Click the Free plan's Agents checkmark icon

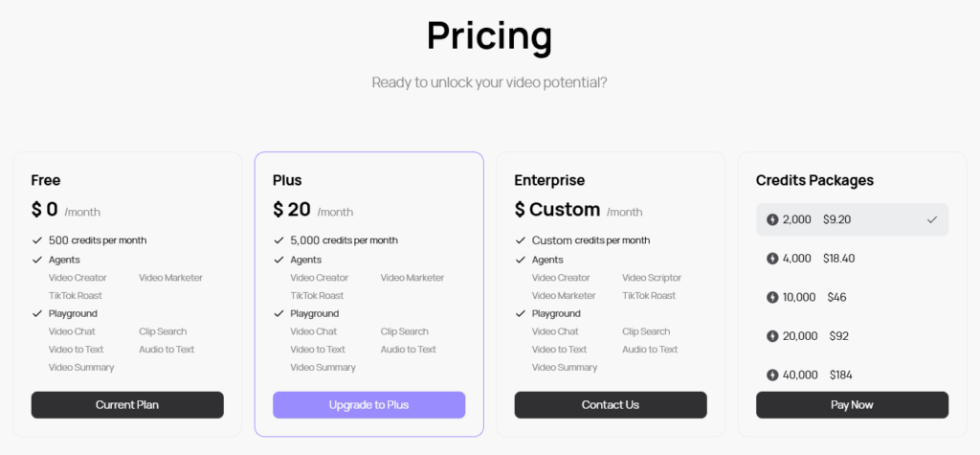(37, 260)
